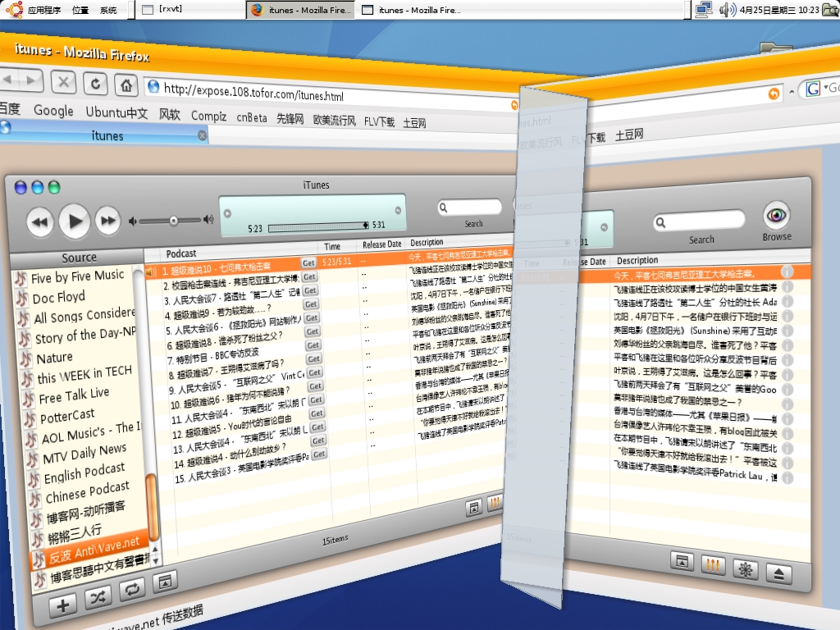Click the Firefox reload button
840x630 pixels.
tap(95, 84)
